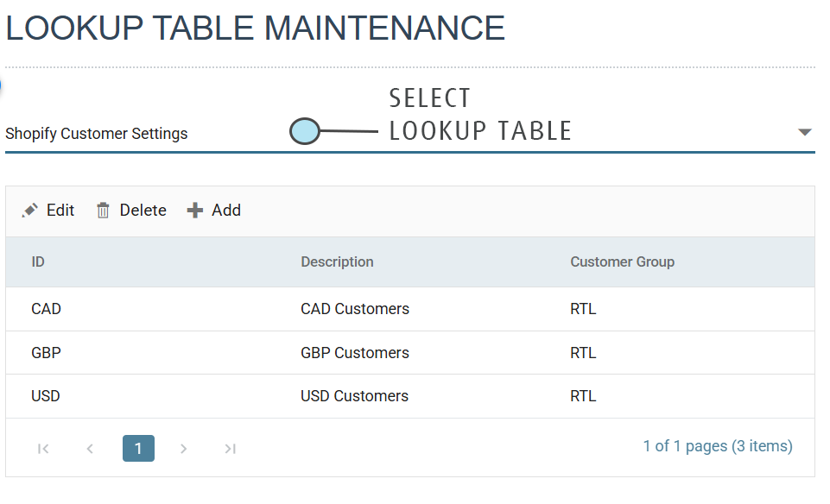Viewport: 830px width, 504px height.
Task: Click the Edit pencil icon
Action: 30,211
